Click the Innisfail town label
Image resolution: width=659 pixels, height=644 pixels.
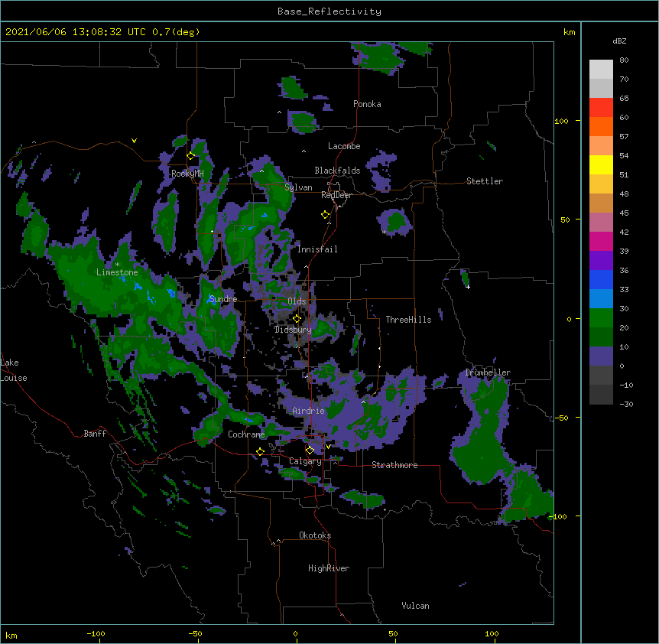pyautogui.click(x=317, y=249)
